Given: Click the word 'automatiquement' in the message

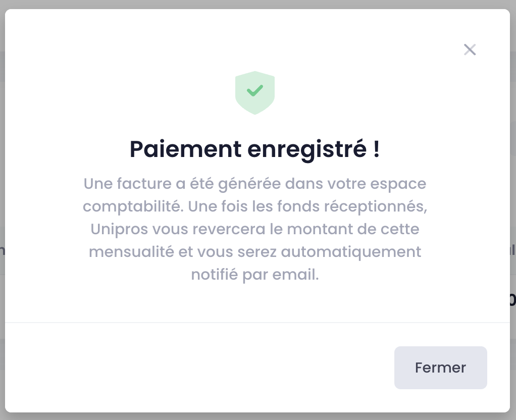Looking at the screenshot, I should 351,252.
